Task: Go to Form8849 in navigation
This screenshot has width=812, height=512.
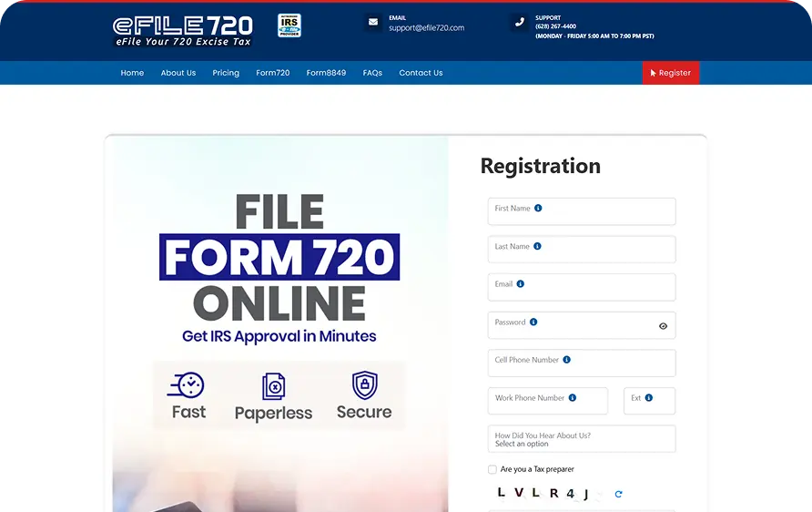Action: [326, 73]
